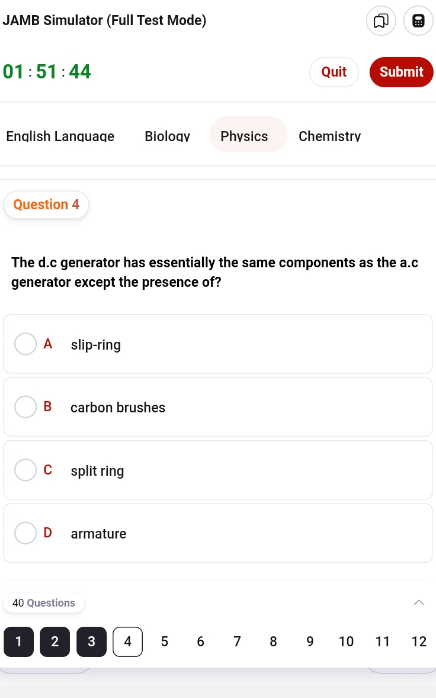Viewport: 436px width, 698px height.
Task: Open the bookmark icon in the header
Action: pos(381,21)
